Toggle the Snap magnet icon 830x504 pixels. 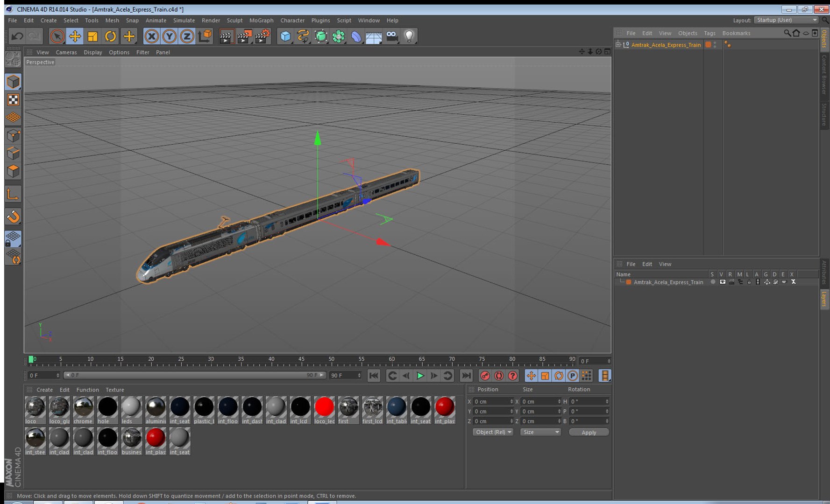click(13, 216)
